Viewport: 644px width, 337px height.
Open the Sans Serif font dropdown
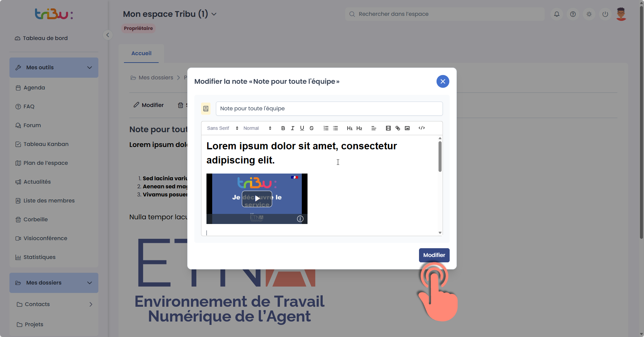[x=223, y=128]
